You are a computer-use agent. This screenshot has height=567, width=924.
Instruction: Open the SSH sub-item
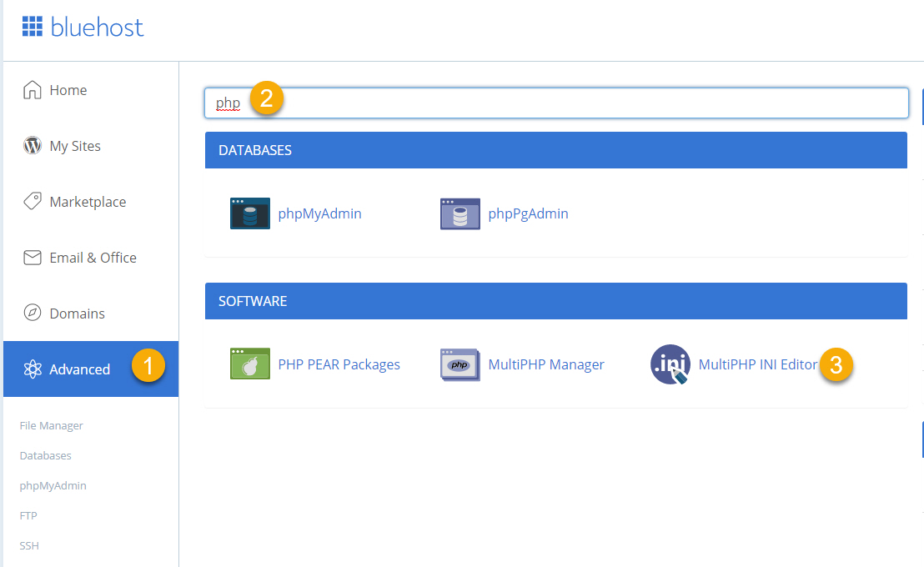[29, 546]
